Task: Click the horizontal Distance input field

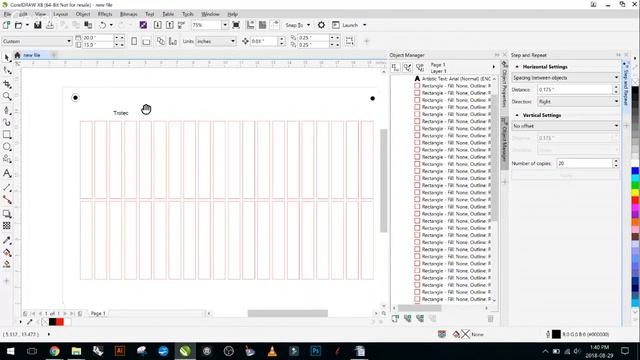Action: 575,89
